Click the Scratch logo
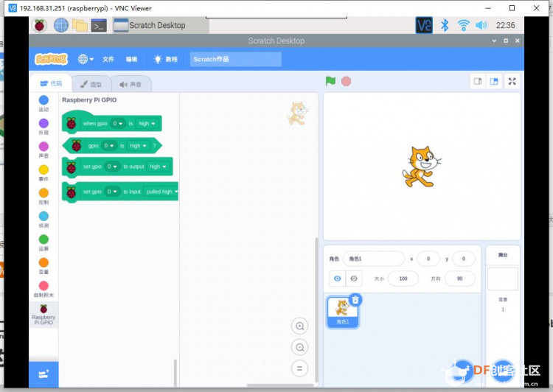Screen dimensions: 553x392 (x=51, y=59)
